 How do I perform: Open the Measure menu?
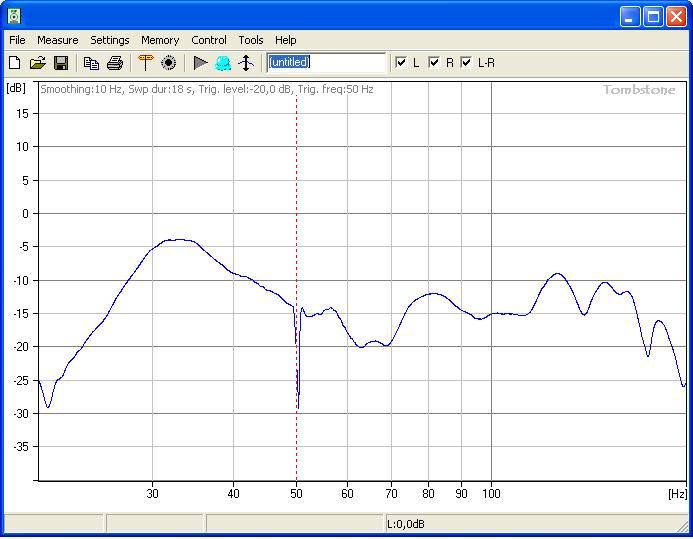[57, 40]
